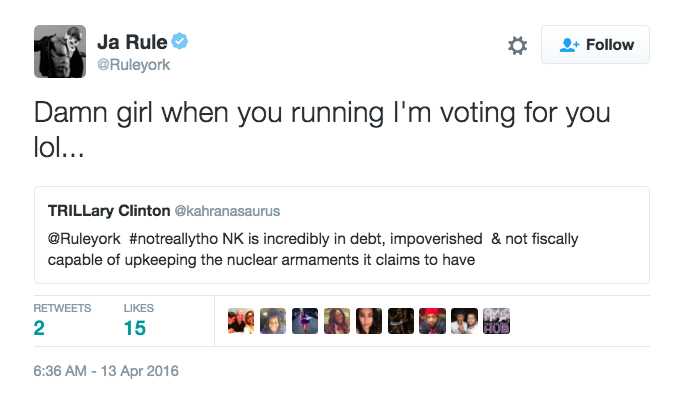Click the @Ruleyork mention in quoted tweet
Screen dimensions: 686x394
click(x=84, y=239)
